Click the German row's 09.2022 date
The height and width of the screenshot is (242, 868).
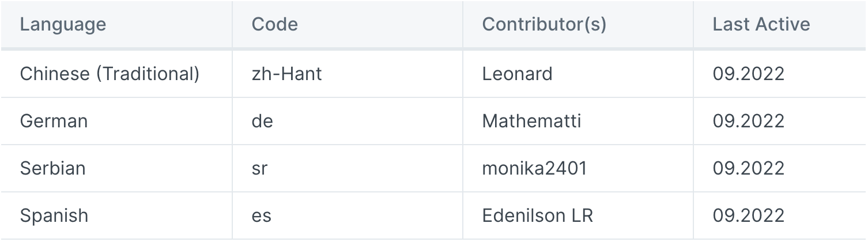(x=749, y=121)
